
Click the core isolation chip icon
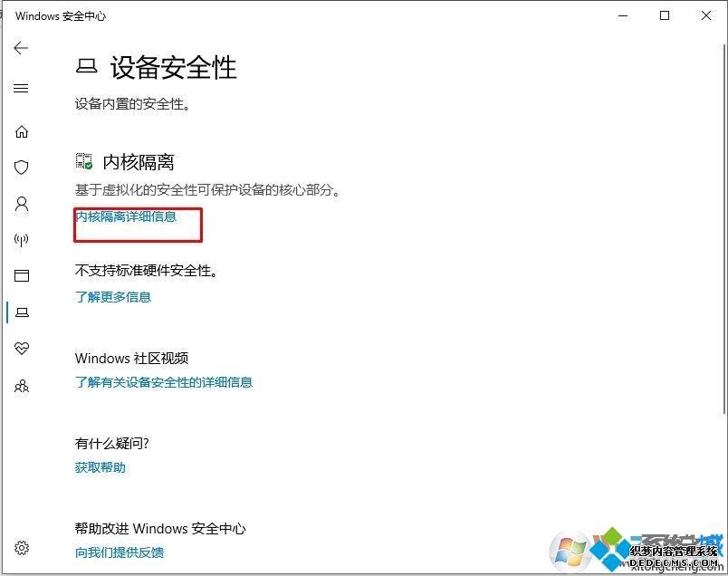(84, 161)
